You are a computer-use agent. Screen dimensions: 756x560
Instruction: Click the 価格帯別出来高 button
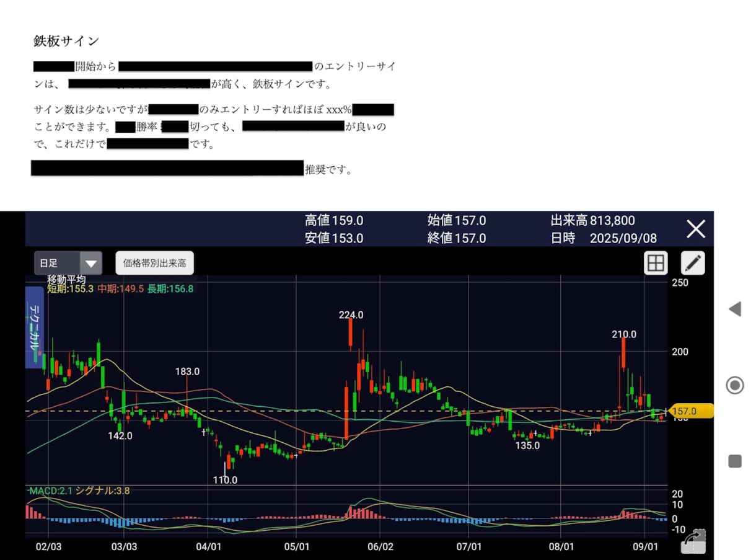coord(155,263)
